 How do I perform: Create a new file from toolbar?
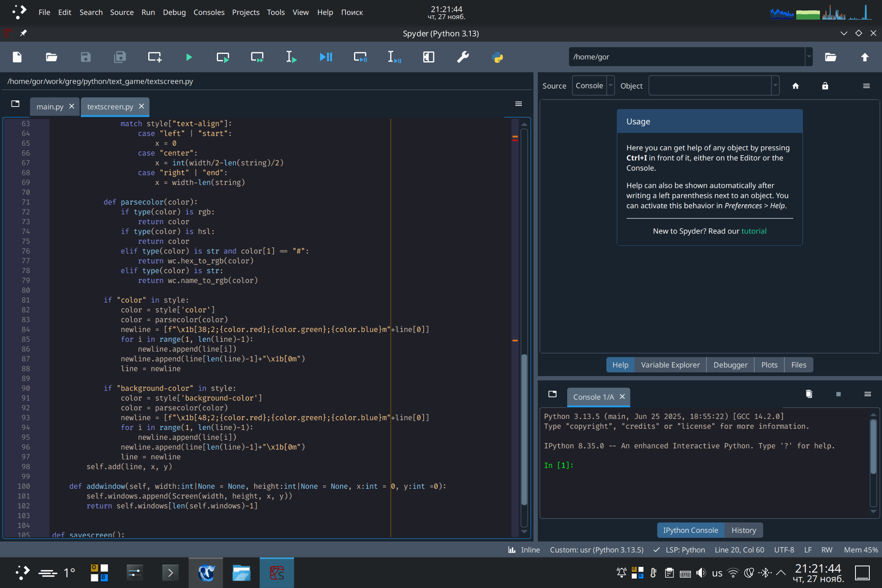click(17, 57)
